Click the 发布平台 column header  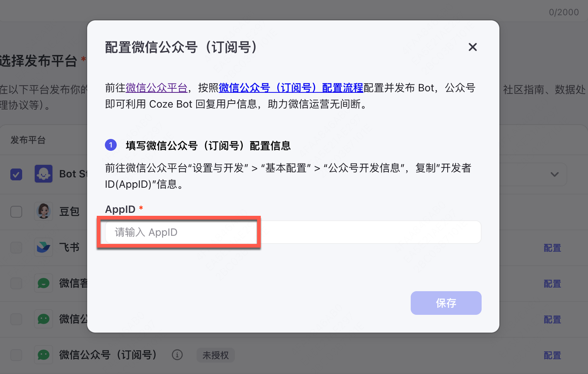click(28, 140)
